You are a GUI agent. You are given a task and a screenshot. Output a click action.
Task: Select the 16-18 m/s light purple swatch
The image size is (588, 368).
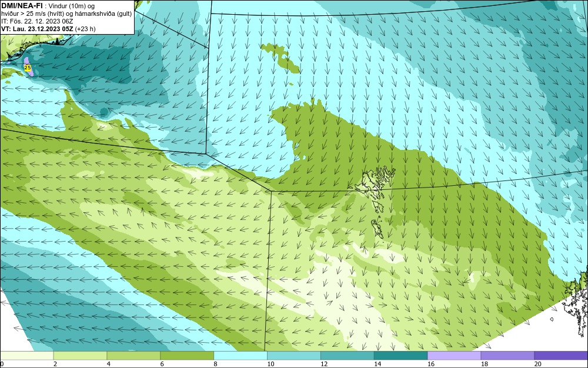(454, 356)
